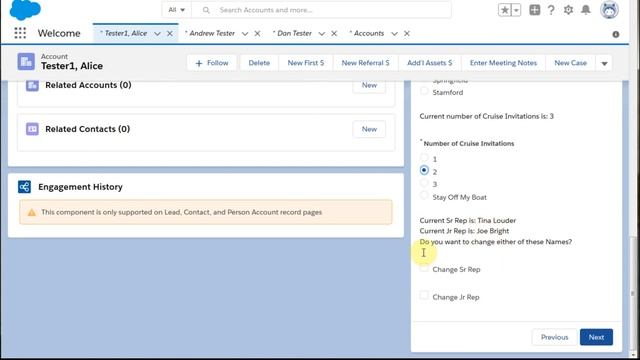Expand the Accounts tab chevron

(x=394, y=33)
